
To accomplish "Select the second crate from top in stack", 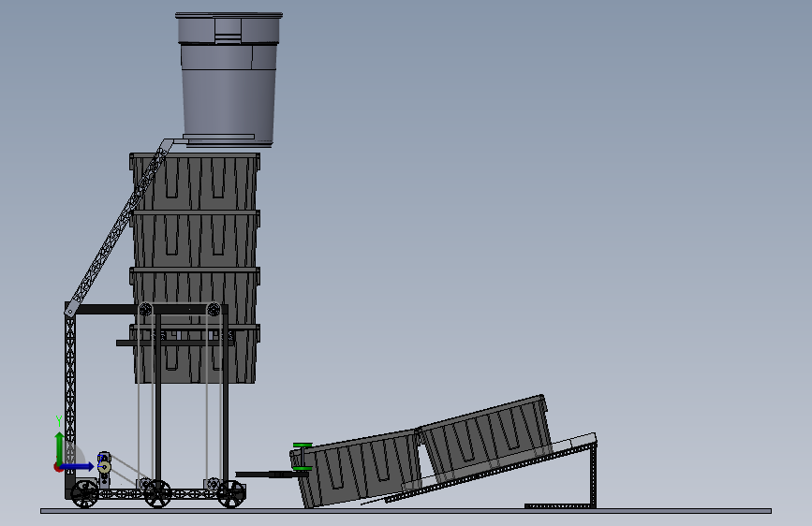I will coord(195,238).
